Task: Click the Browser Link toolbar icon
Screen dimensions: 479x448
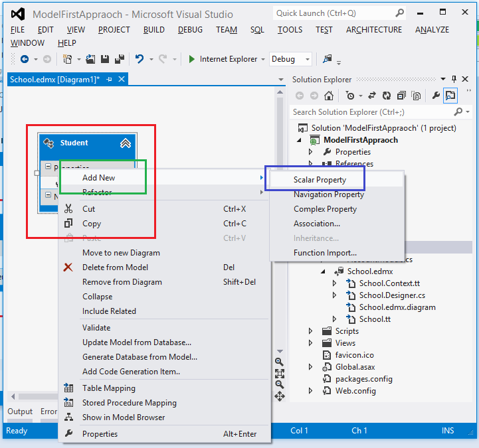Action: [327, 58]
